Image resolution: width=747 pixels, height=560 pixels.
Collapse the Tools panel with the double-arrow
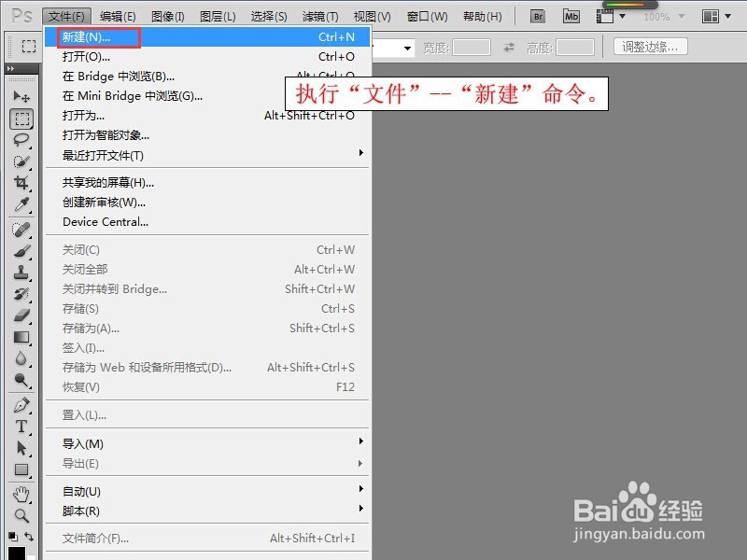[x=11, y=66]
